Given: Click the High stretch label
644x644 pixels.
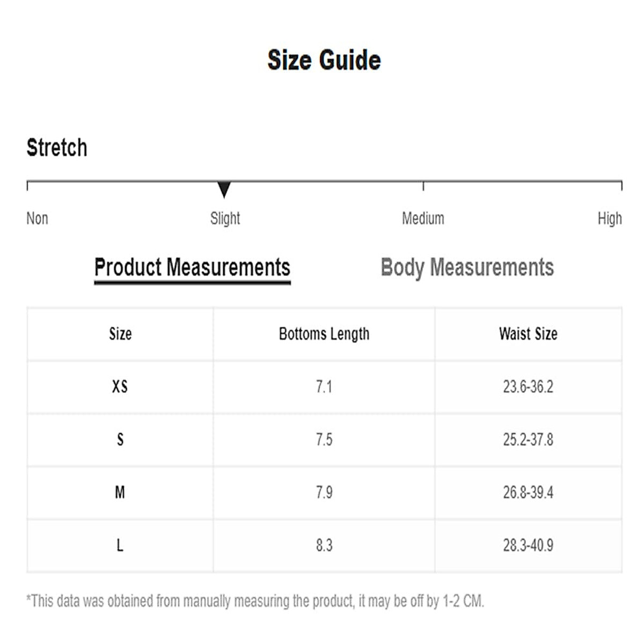Looking at the screenshot, I should 610,218.
